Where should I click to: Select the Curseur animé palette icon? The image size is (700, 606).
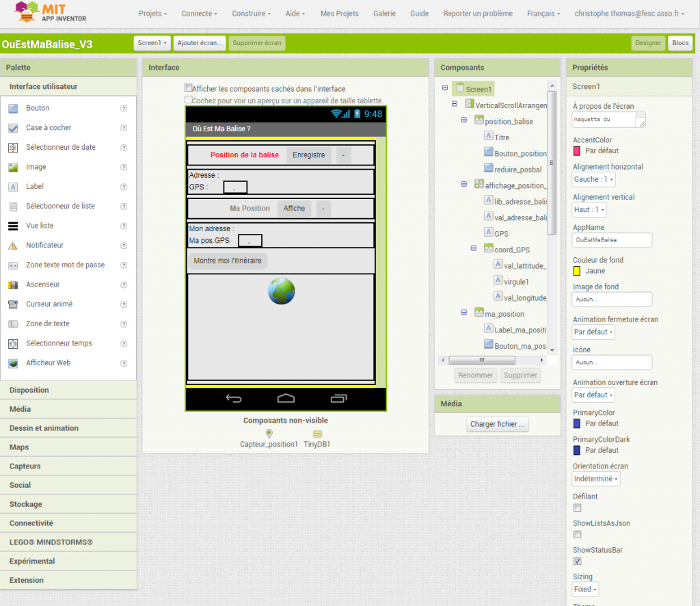(14, 304)
